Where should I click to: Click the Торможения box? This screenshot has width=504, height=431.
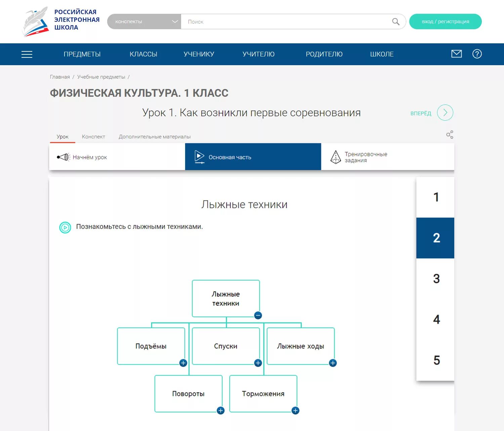click(263, 394)
